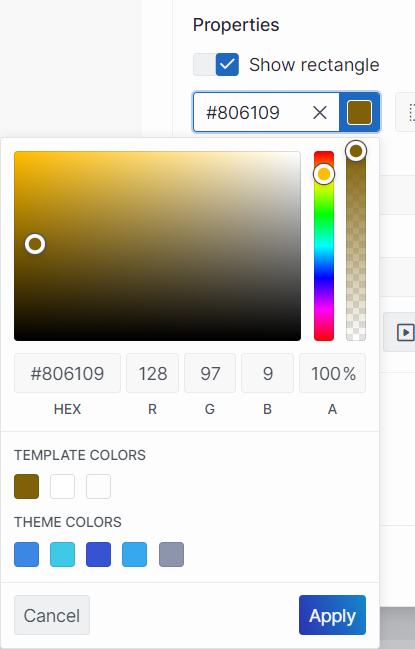Viewport: 415px width, 649px height.
Task: Pick the first blue theme color
Action: pos(26,554)
